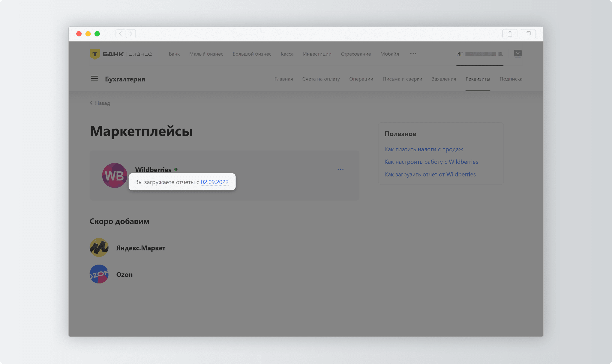Click Wildberries green status indicator dot
Screen dimensions: 612x364
(176, 169)
